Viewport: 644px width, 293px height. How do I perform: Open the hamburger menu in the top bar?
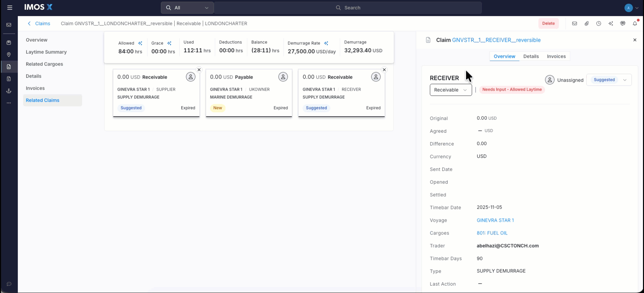tap(10, 8)
